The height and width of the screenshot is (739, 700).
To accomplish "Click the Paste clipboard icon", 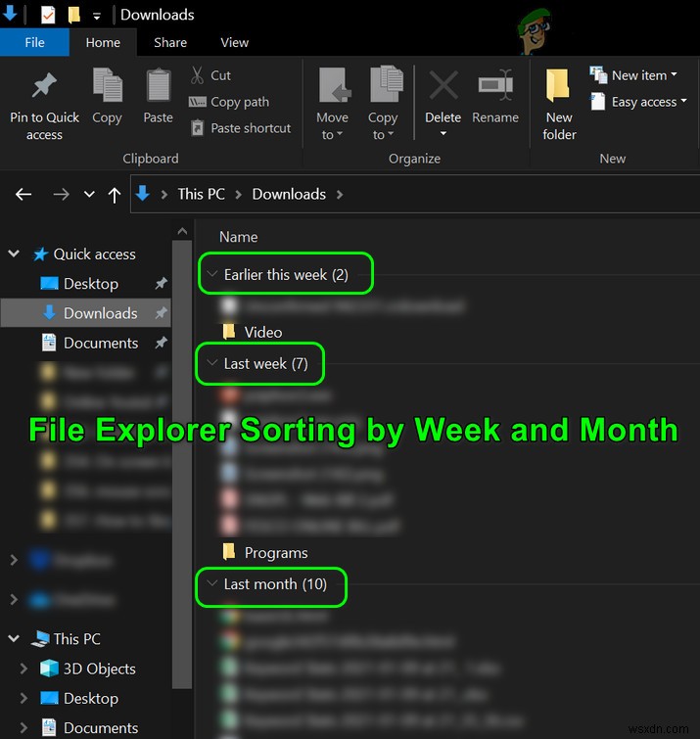I will coord(158,85).
